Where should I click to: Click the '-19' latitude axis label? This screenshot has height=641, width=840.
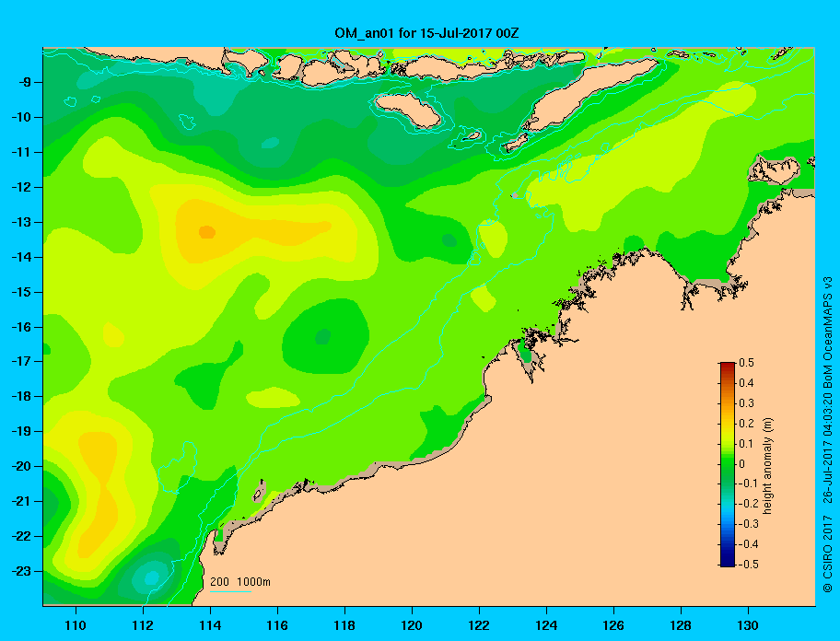21,431
